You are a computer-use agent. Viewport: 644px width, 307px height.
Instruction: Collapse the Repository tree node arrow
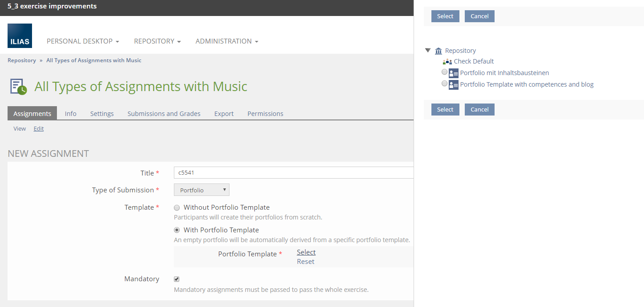click(428, 51)
